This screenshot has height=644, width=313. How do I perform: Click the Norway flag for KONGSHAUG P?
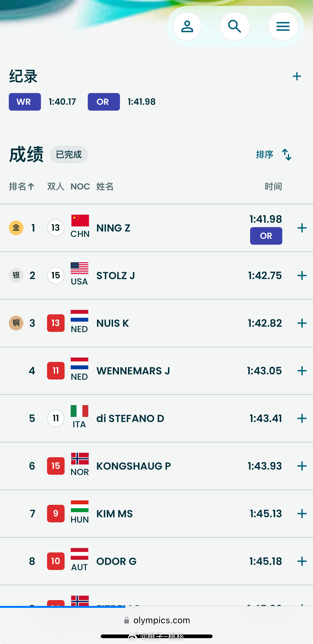[x=80, y=458]
